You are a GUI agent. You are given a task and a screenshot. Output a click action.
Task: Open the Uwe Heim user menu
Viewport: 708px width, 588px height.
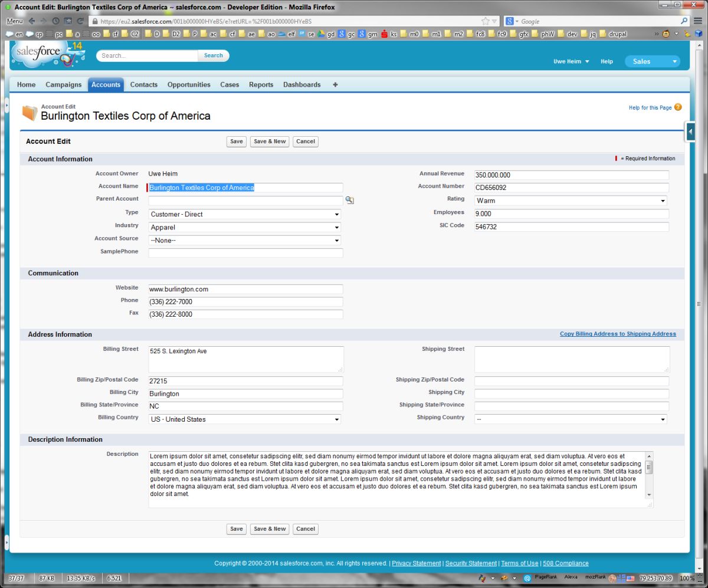point(571,61)
